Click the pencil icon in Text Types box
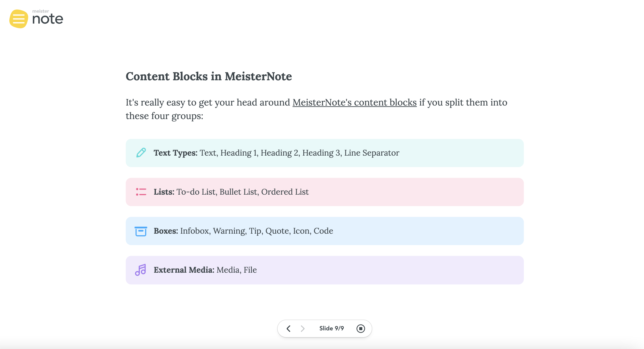Viewport: 644px width, 349px height. click(x=141, y=152)
